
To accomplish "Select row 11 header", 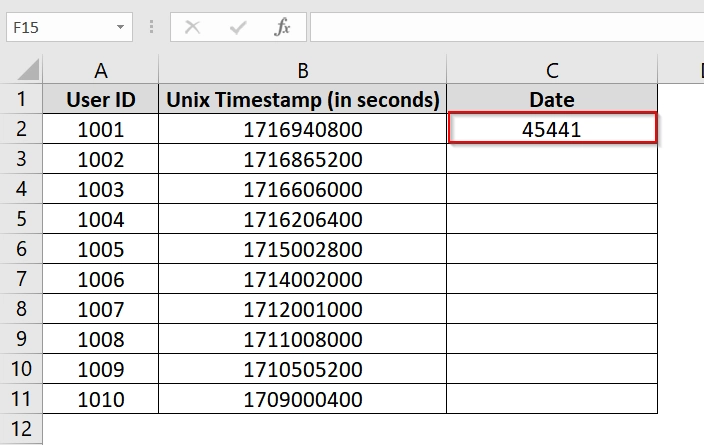I will coord(21,399).
